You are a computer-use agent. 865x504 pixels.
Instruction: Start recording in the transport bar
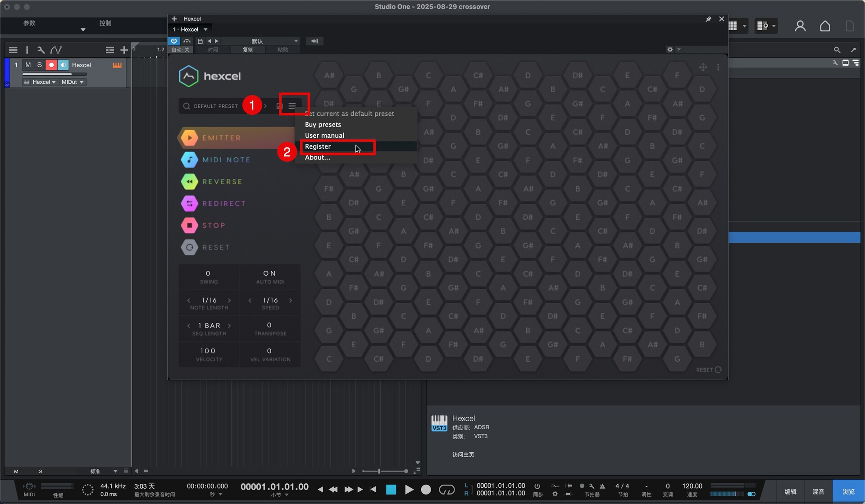tap(426, 490)
